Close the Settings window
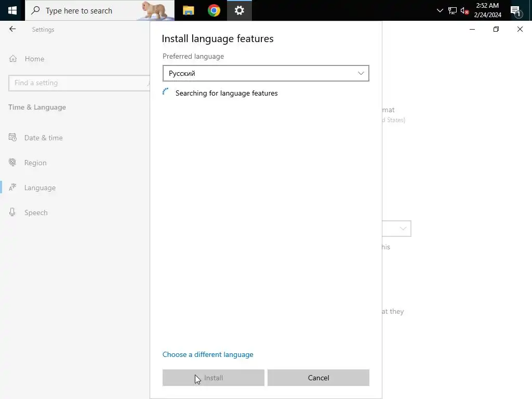 pos(520,29)
